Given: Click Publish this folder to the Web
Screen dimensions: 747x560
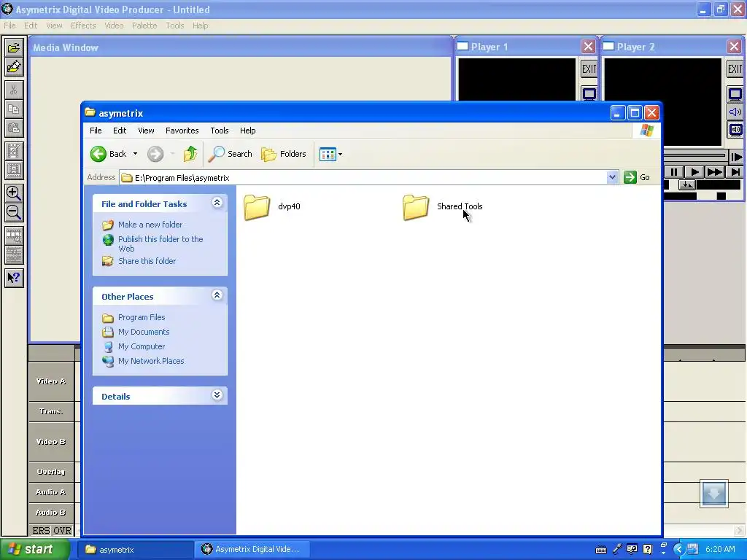Looking at the screenshot, I should (x=160, y=244).
